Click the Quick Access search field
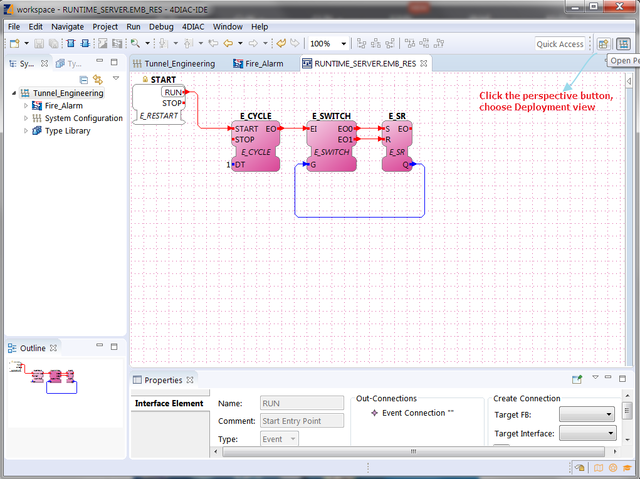Screen dimensions: 640x479 pos(560,44)
